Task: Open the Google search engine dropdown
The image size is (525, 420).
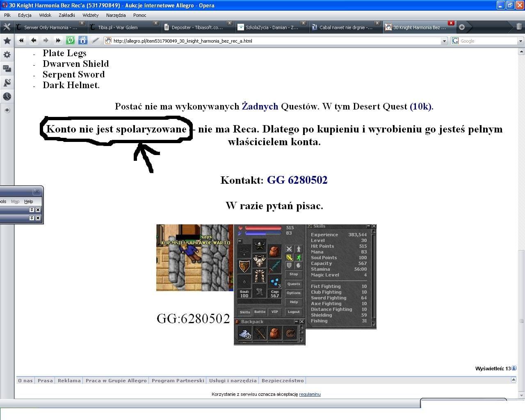Action: pos(520,41)
